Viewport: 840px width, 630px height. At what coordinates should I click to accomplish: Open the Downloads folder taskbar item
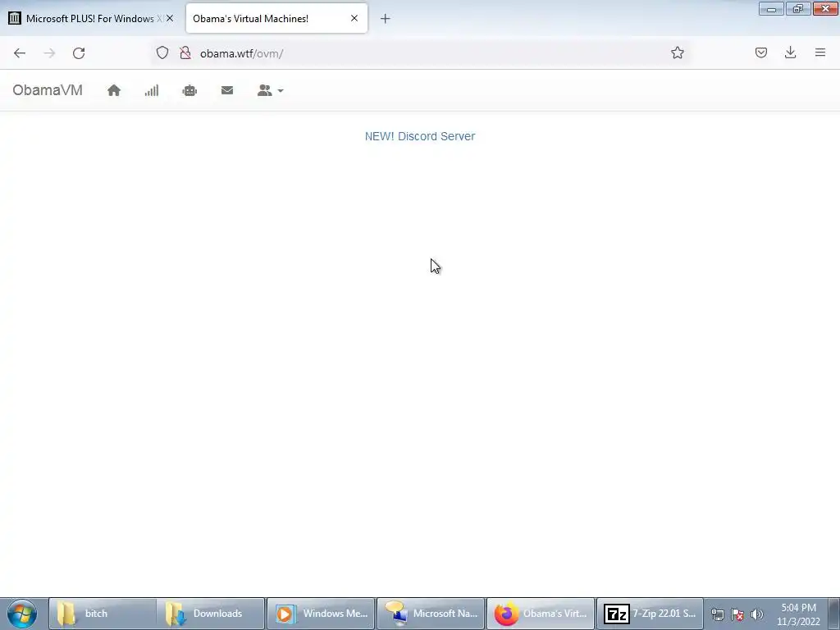click(x=211, y=614)
